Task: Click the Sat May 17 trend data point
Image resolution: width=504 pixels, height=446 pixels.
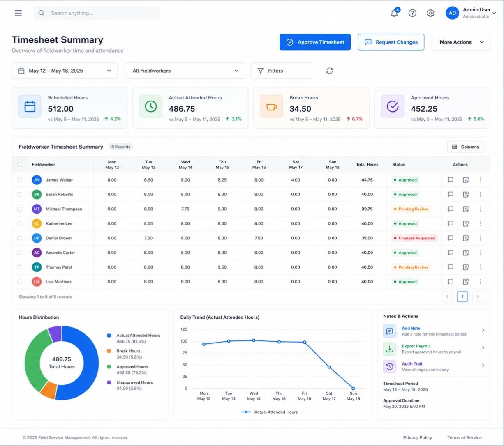Action: (329, 367)
